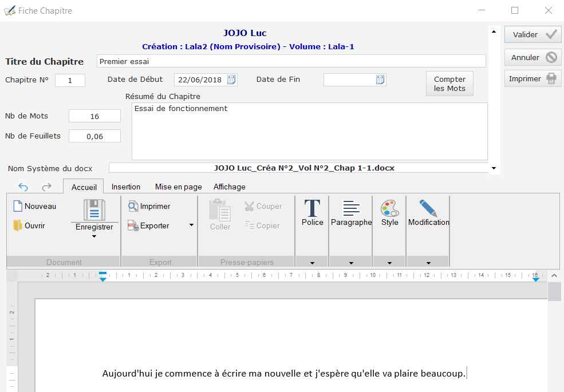This screenshot has height=392, width=564.
Task: Print the document via ribbon Imprimer icon
Action: click(x=133, y=206)
